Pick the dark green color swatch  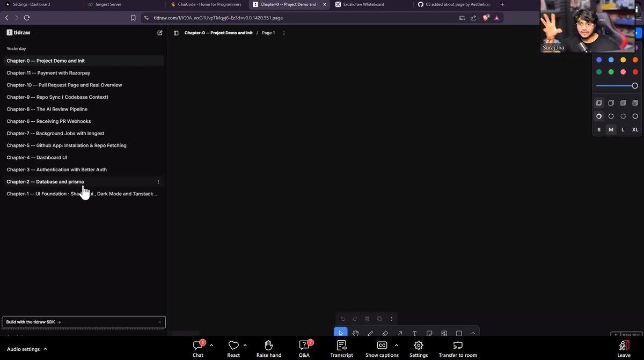599,72
